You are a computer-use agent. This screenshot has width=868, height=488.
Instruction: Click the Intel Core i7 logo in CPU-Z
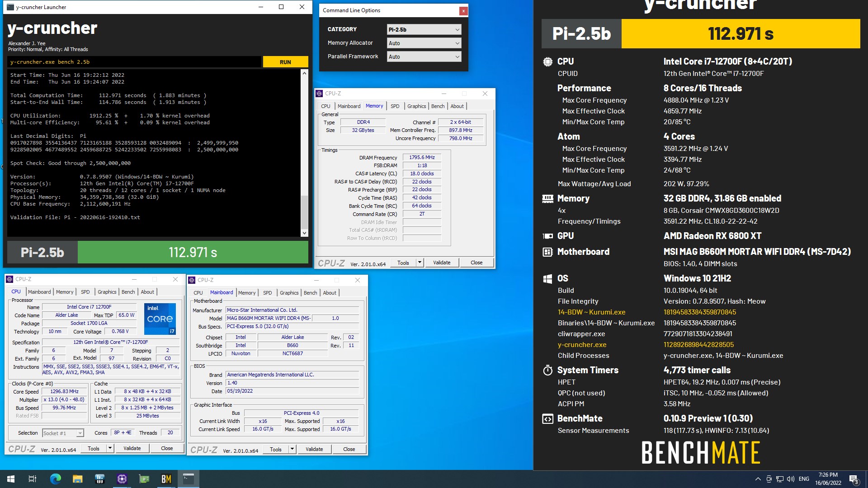tap(160, 319)
